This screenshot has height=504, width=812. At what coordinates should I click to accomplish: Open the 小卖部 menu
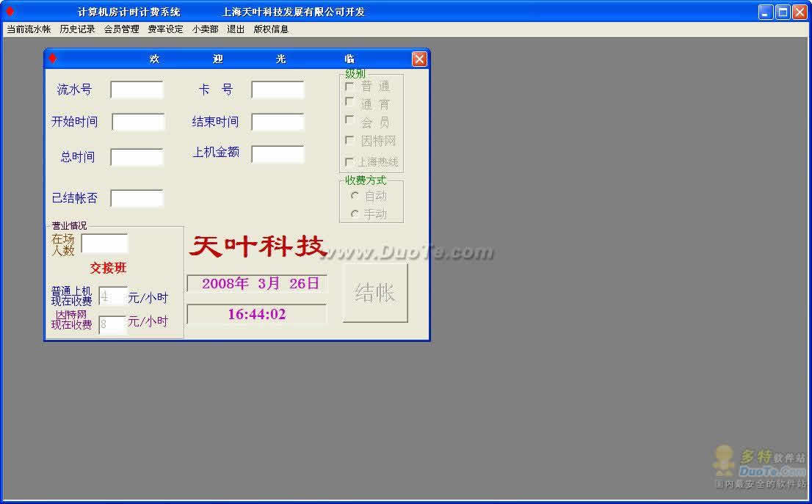(205, 29)
